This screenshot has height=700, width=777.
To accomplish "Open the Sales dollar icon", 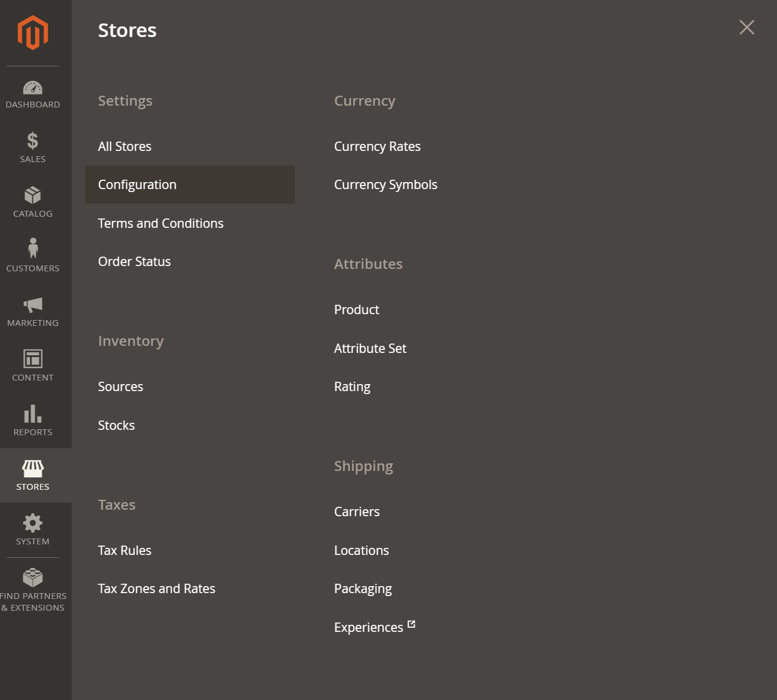I will [x=33, y=141].
